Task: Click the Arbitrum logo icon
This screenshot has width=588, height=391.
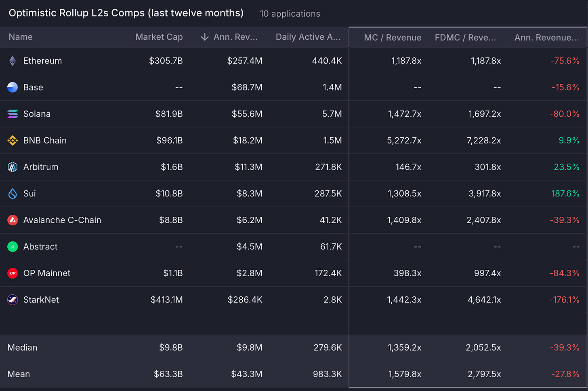Action: [13, 167]
